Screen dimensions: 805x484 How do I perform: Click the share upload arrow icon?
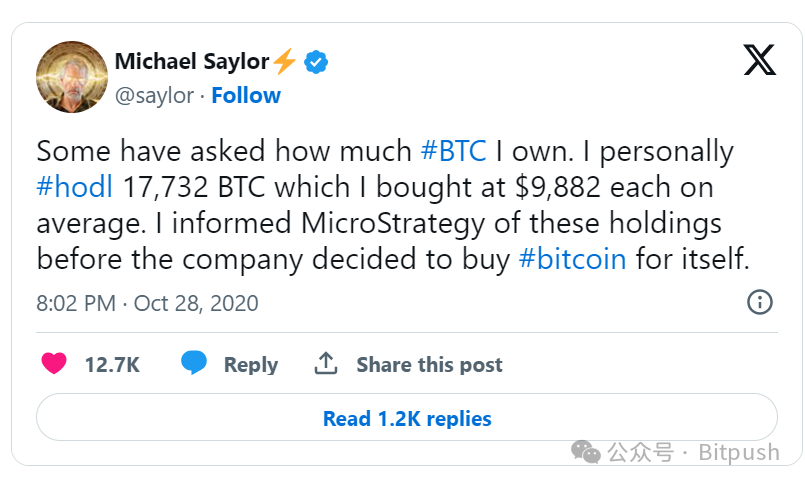[326, 364]
